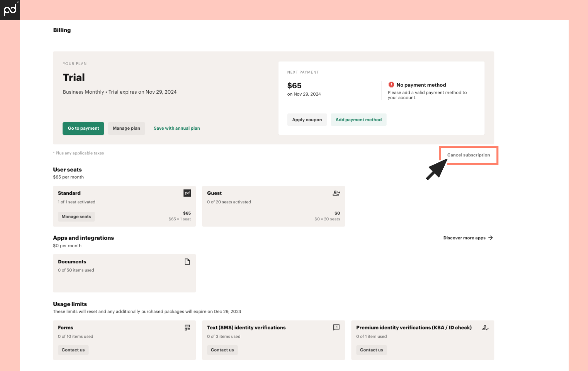Click the form icon on Forms card
This screenshot has width=588, height=371.
point(187,328)
